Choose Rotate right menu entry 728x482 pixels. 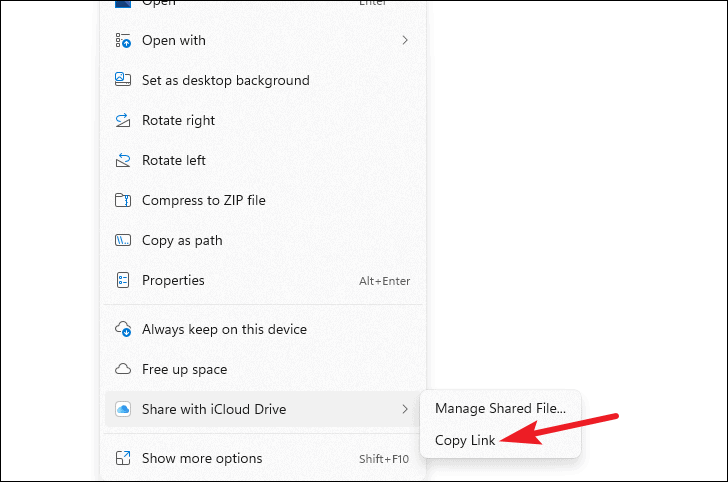click(263, 120)
